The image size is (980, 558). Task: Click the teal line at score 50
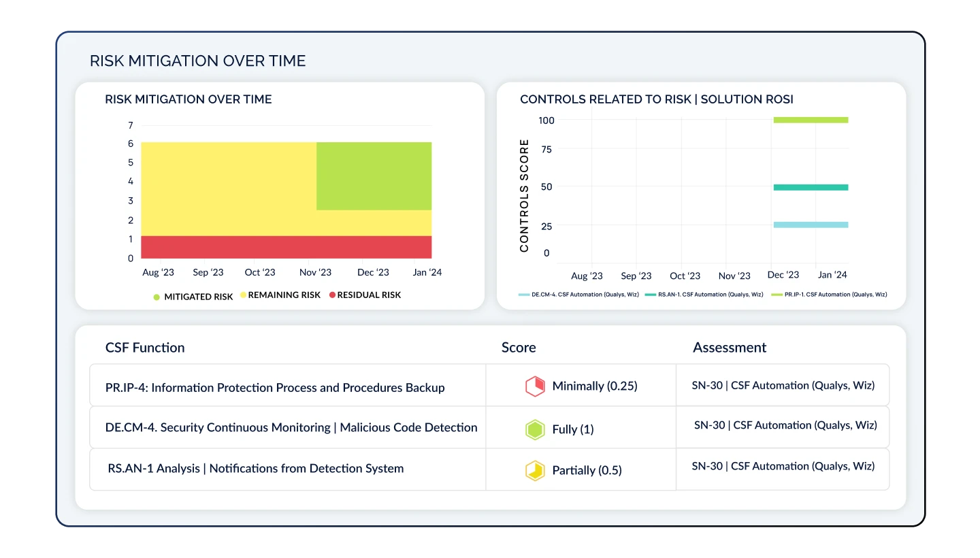pyautogui.click(x=811, y=187)
